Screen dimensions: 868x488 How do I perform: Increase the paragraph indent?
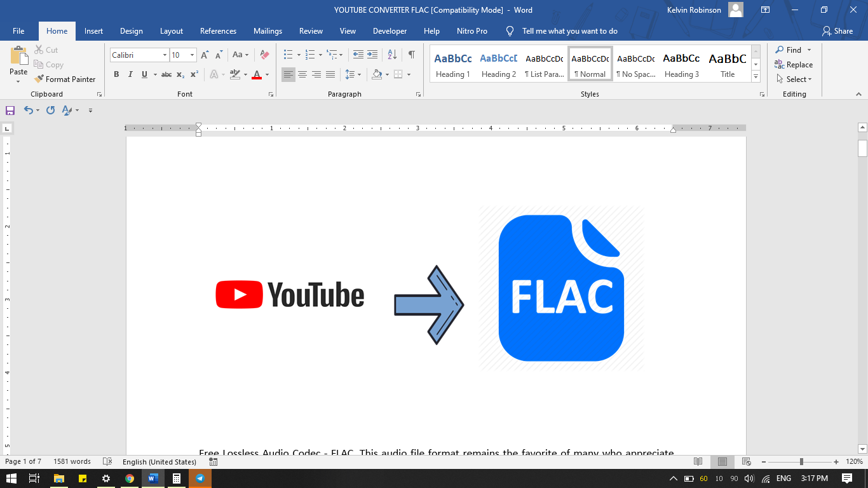(x=372, y=55)
